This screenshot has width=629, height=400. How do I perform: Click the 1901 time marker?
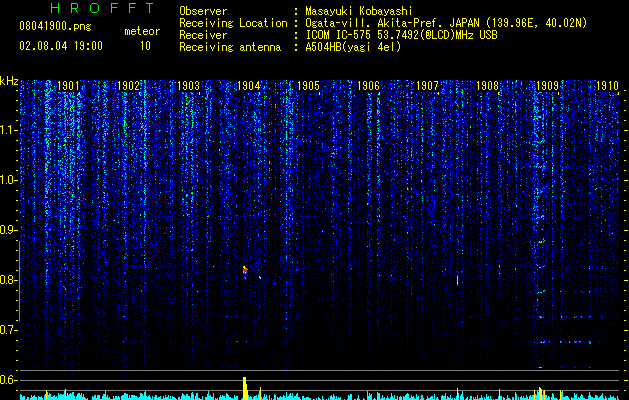(68, 85)
